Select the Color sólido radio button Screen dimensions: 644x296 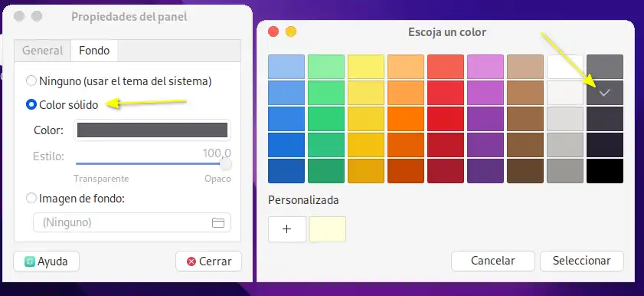pos(31,105)
